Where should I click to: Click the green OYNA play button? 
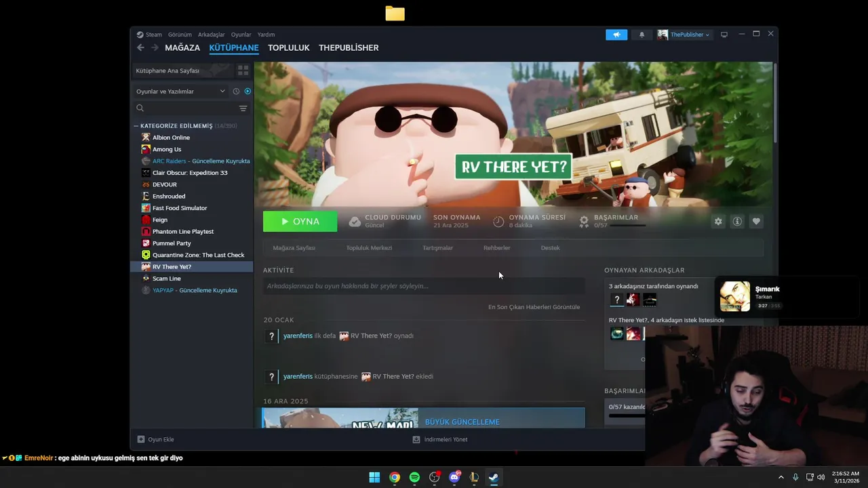pyautogui.click(x=300, y=222)
